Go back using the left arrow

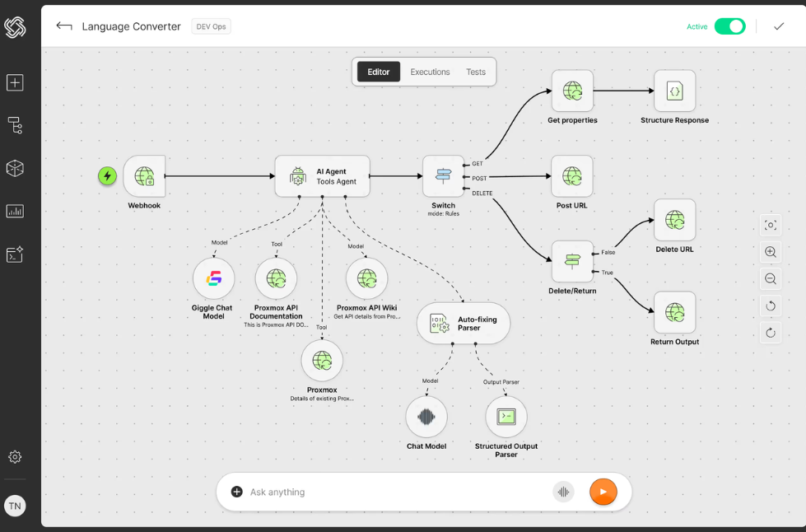(64, 26)
